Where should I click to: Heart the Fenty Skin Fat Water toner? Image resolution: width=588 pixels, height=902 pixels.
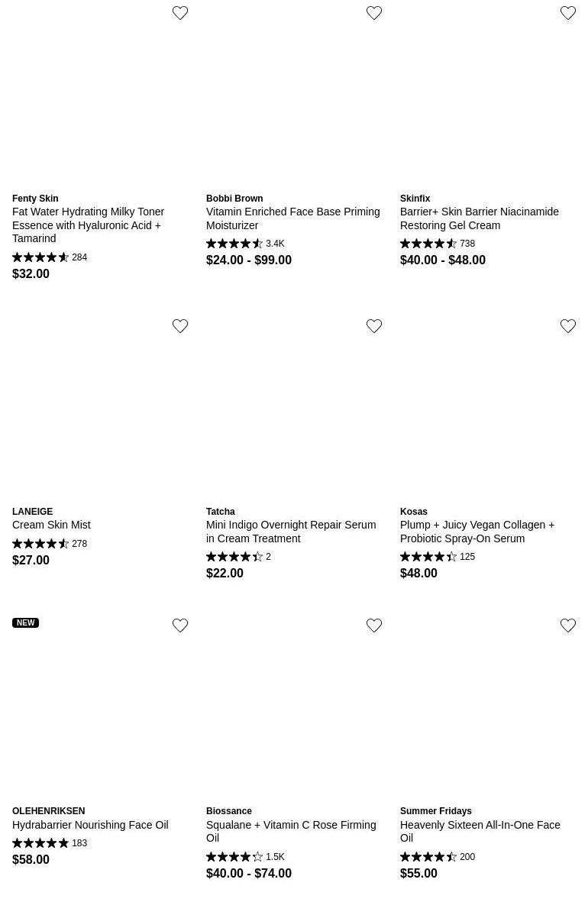(180, 13)
